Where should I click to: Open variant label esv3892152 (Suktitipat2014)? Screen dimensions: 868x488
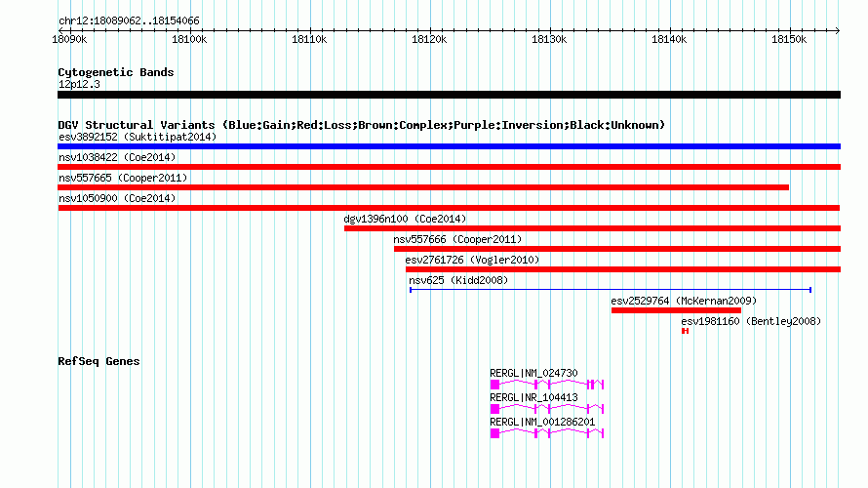coord(138,137)
